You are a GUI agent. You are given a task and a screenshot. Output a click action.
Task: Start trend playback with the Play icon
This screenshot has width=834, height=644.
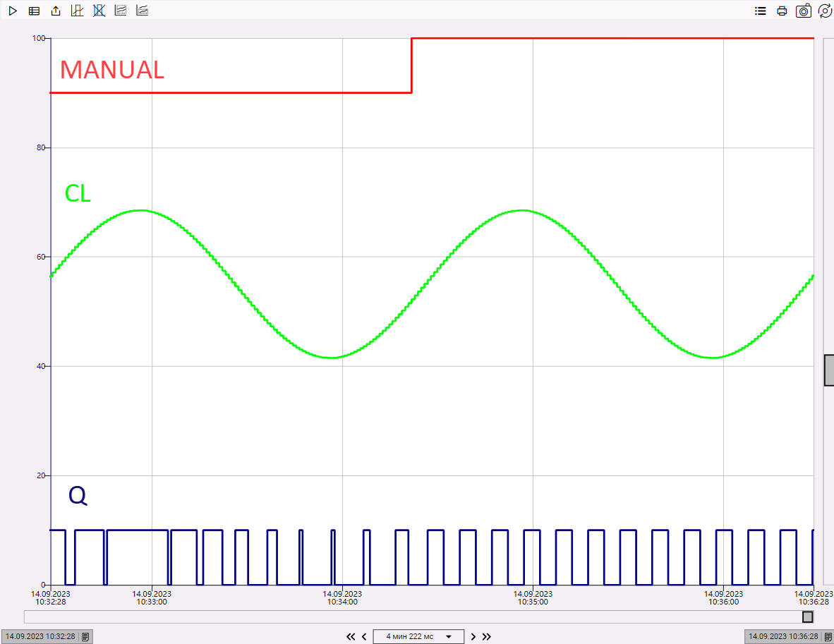click(x=12, y=11)
